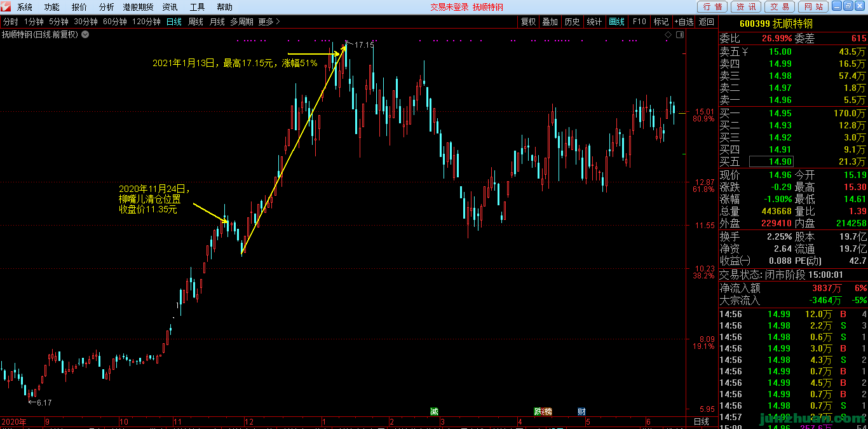Click the 买一 price 14.95
Image resolution: width=868 pixels, height=429 pixels.
click(780, 113)
